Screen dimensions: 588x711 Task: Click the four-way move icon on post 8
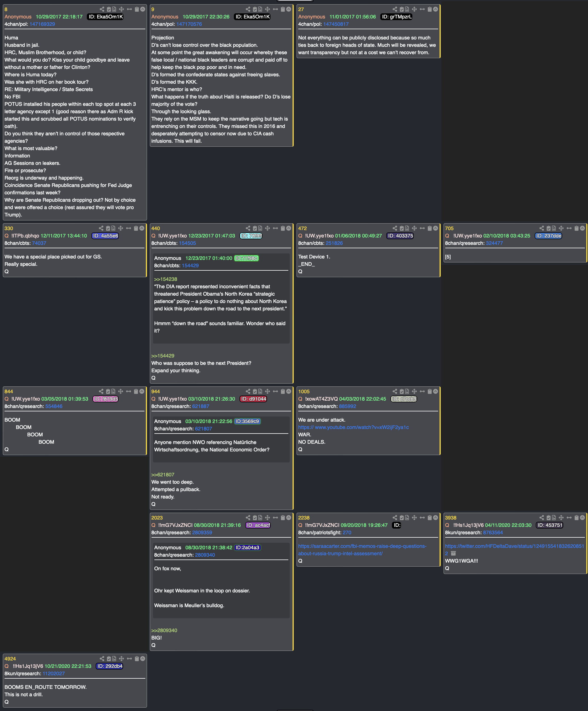[121, 9]
